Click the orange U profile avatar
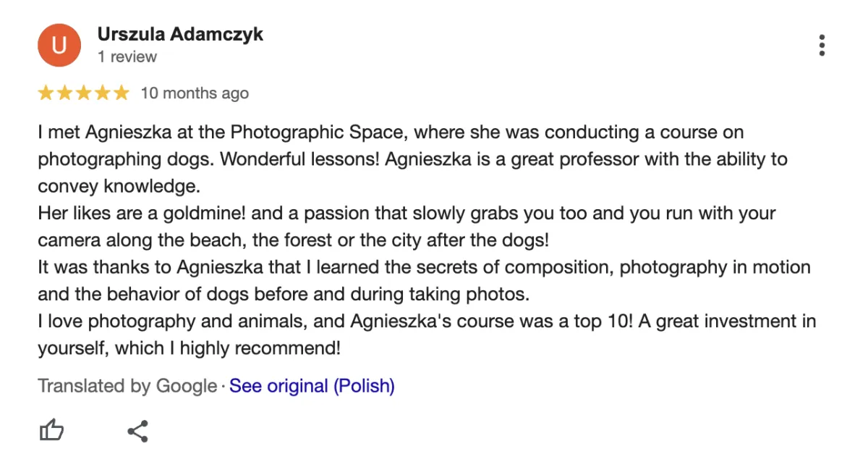868x459 pixels. [x=59, y=45]
